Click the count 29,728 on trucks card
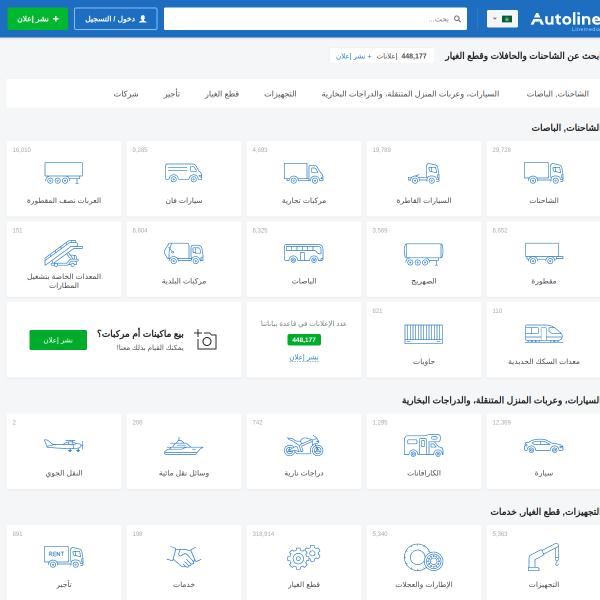 (501, 150)
